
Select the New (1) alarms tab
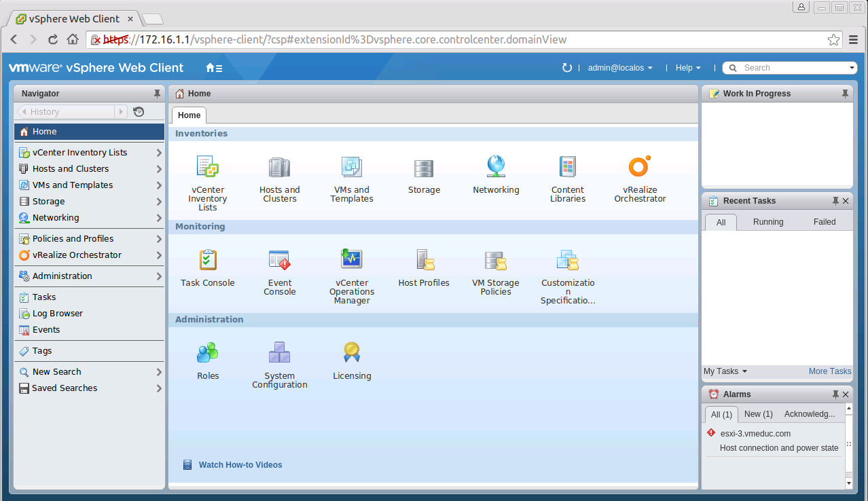coord(758,414)
